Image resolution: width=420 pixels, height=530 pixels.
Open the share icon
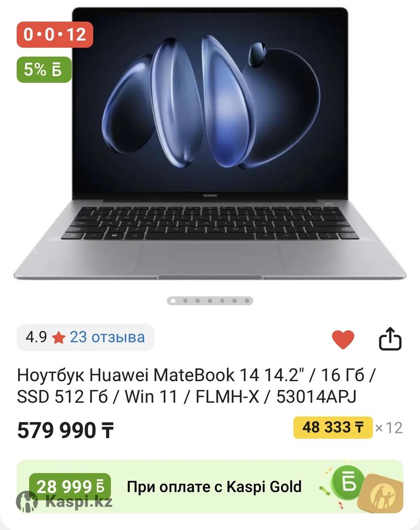pos(390,339)
